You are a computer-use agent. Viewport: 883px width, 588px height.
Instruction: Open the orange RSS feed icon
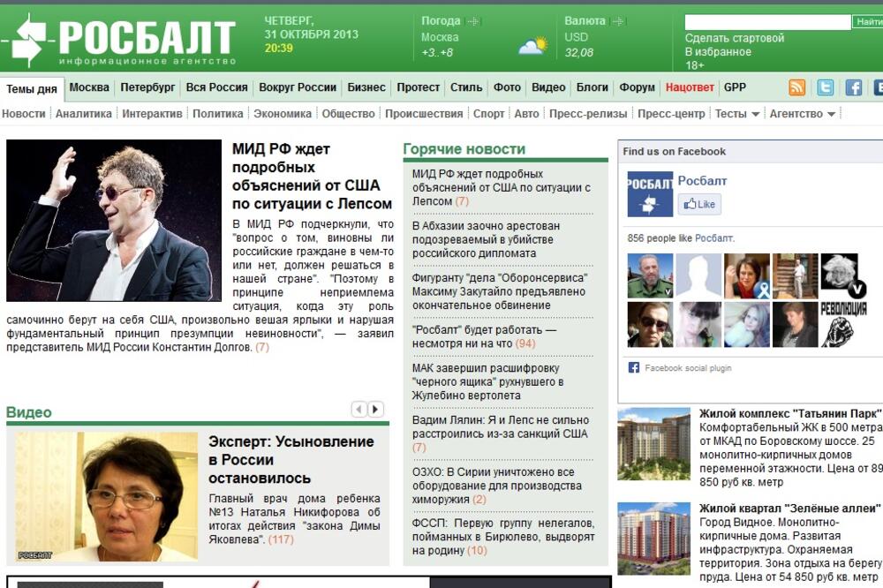796,87
